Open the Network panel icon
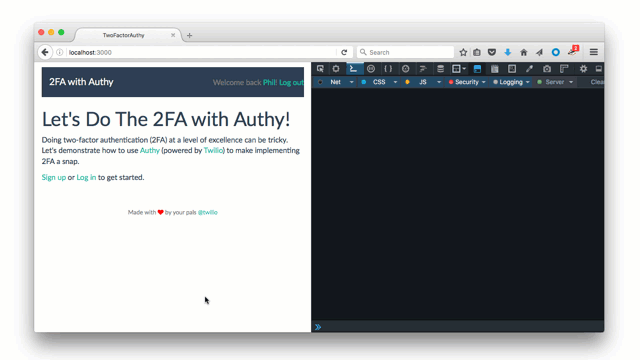Screen dimensions: 640x360 (x=423, y=69)
